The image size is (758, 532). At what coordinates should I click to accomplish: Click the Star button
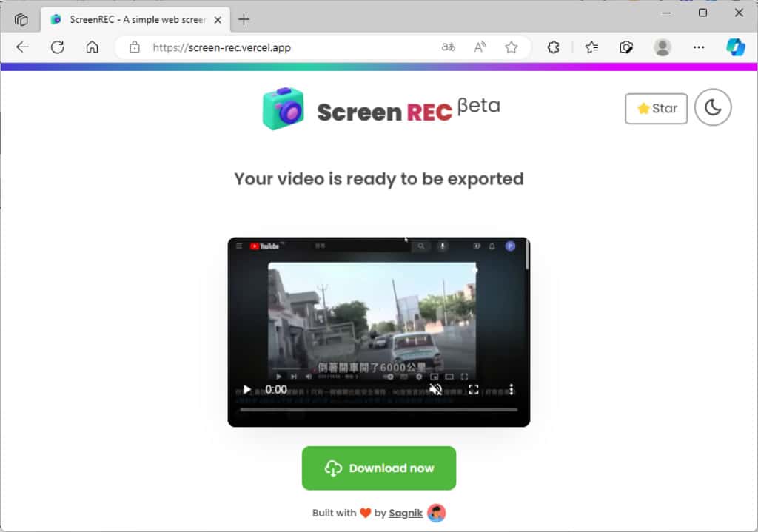click(x=656, y=108)
